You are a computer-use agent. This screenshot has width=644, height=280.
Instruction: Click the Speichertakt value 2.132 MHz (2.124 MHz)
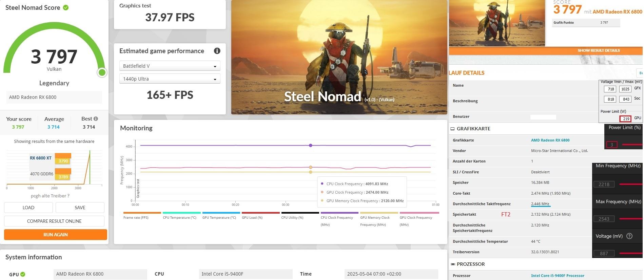click(551, 214)
